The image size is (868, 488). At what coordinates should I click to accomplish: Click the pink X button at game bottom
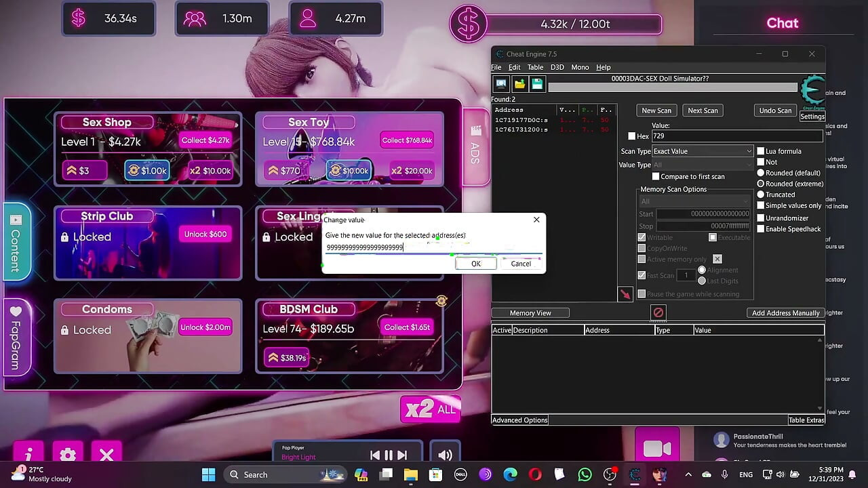(106, 454)
